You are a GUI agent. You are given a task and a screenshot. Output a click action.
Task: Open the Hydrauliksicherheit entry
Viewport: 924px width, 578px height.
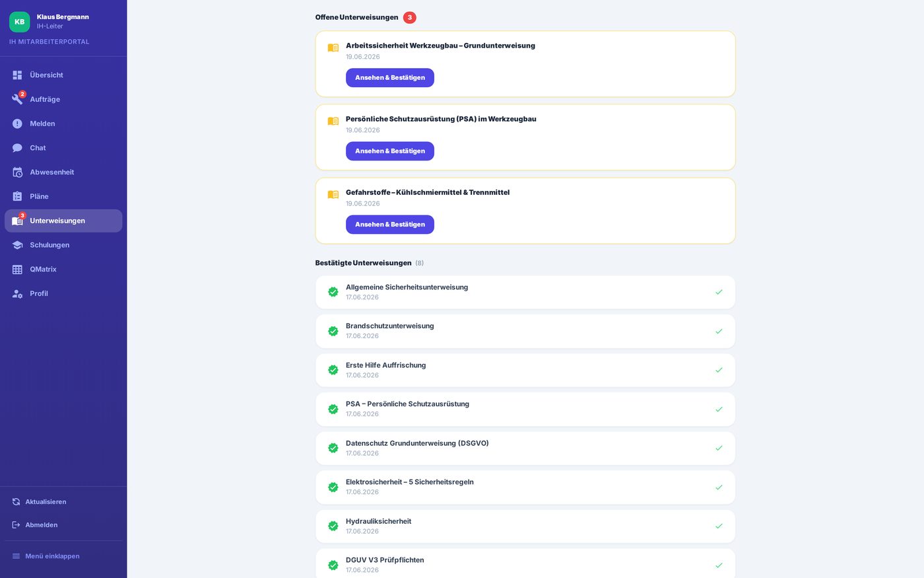pyautogui.click(x=525, y=526)
